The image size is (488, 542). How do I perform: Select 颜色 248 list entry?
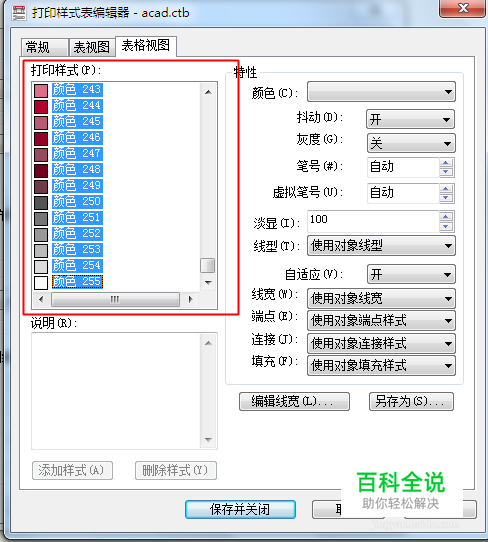[x=77, y=169]
